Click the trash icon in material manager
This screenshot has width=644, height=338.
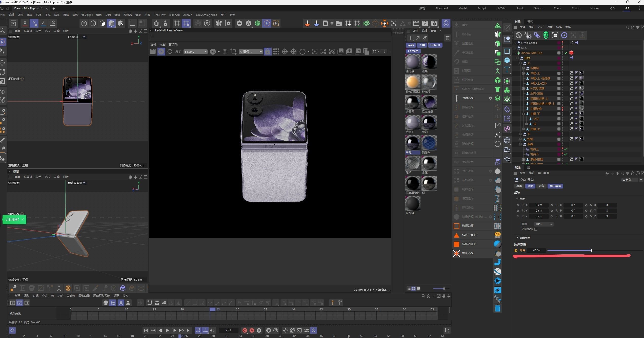447,38
